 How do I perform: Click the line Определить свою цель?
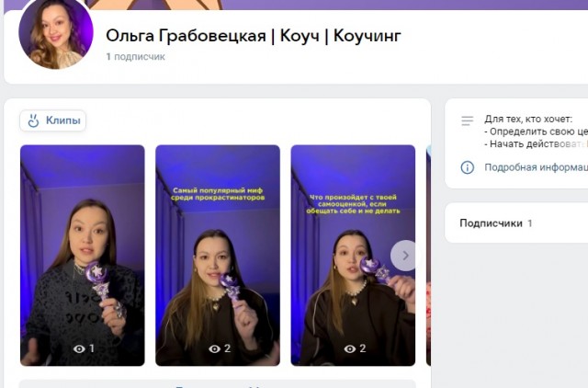(537, 131)
